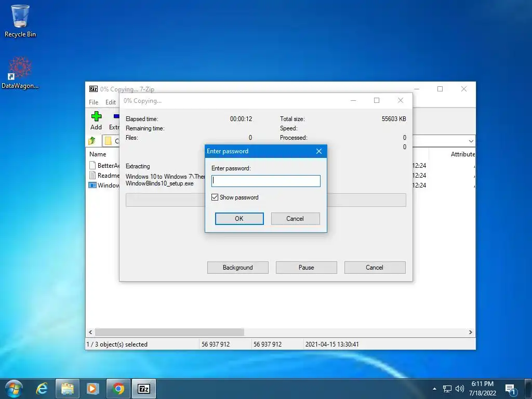Focus the Enter password text field

[265, 181]
